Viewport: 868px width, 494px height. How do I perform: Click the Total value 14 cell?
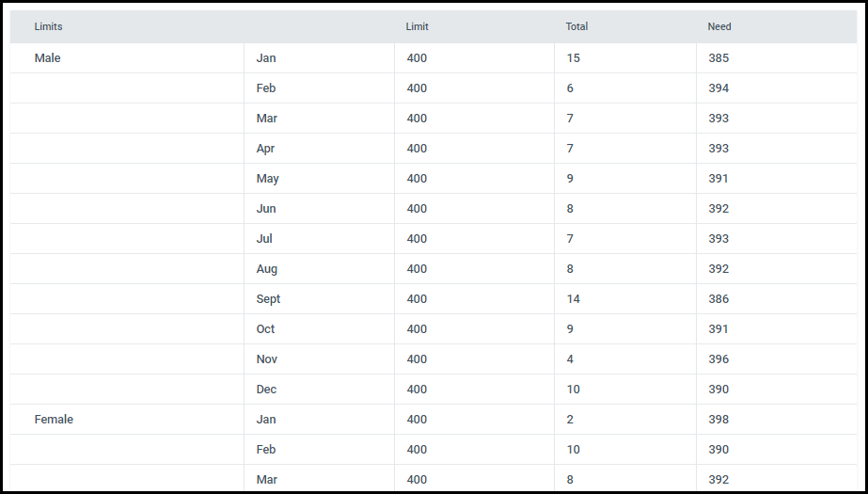click(x=625, y=299)
